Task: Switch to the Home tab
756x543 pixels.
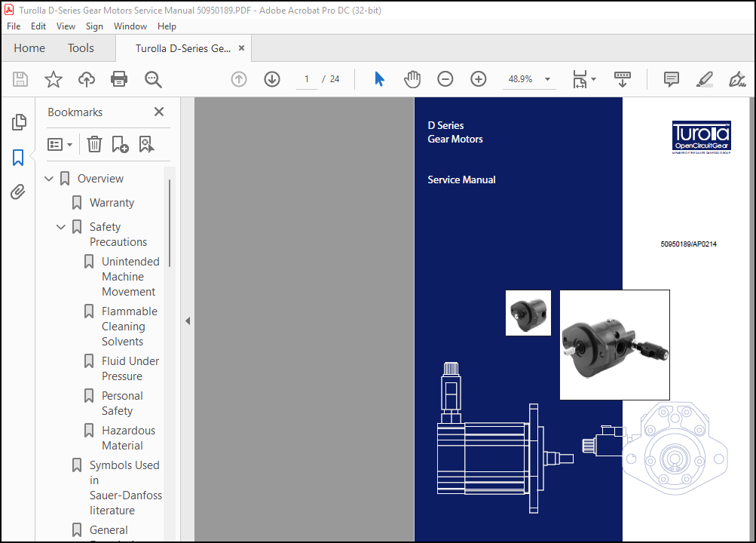Action: 29,48
